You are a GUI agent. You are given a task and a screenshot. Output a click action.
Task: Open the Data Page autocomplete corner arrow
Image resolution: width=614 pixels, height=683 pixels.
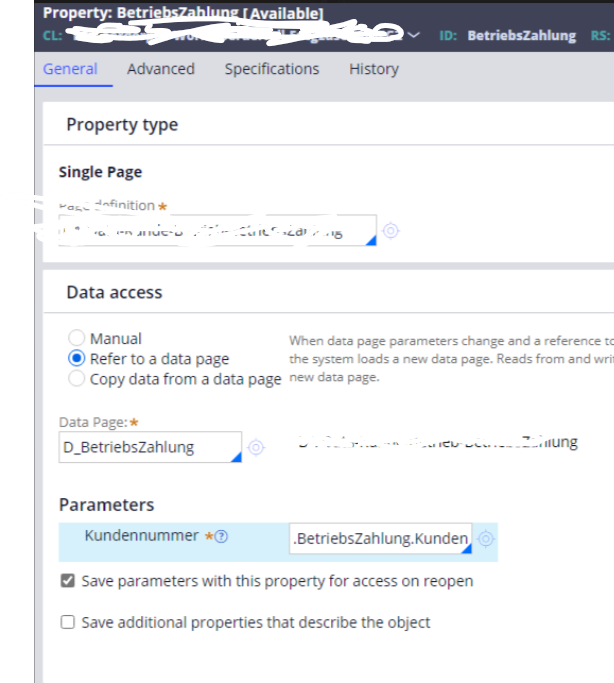pos(235,457)
